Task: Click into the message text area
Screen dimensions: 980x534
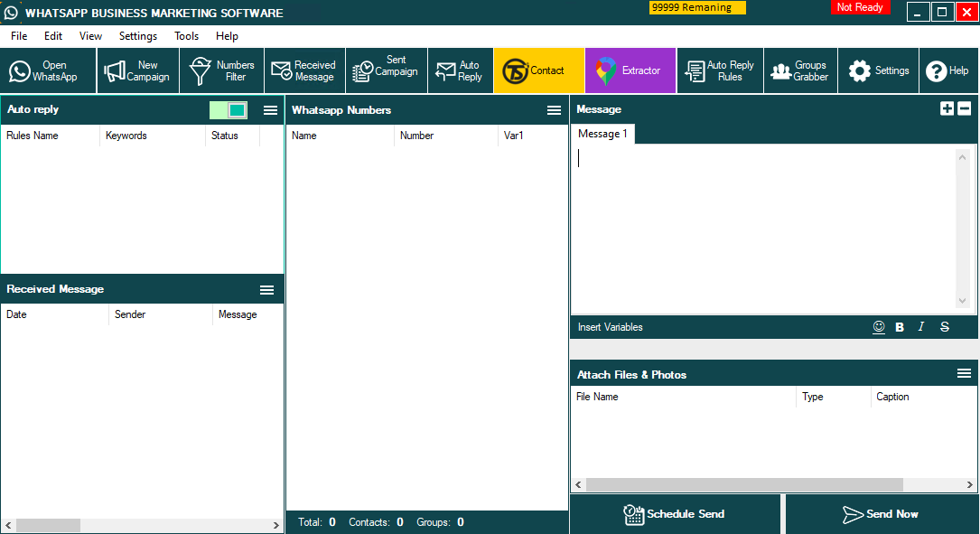Action: point(763,229)
